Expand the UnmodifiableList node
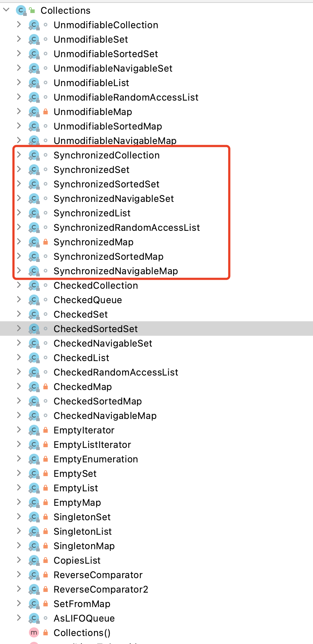 point(19,82)
